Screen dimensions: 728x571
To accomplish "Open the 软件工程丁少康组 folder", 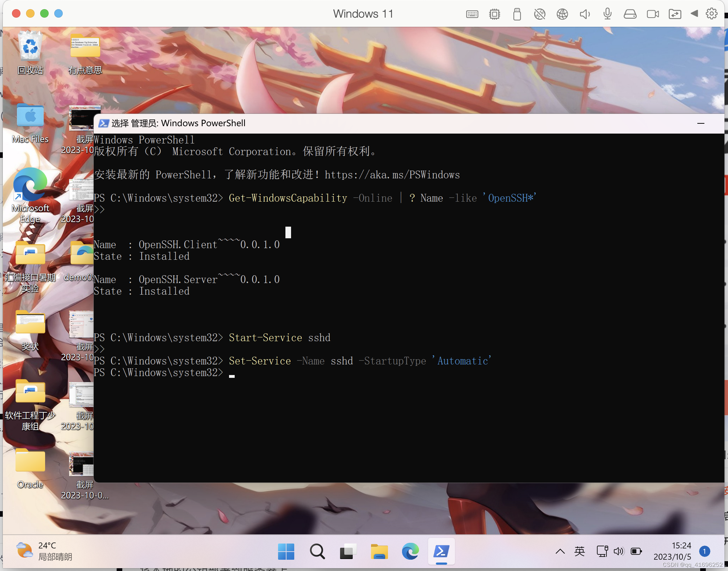I will (x=30, y=405).
